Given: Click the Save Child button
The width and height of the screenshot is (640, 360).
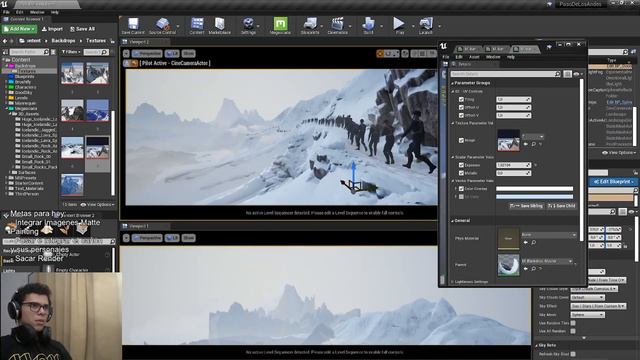Looking at the screenshot, I should click(562, 206).
